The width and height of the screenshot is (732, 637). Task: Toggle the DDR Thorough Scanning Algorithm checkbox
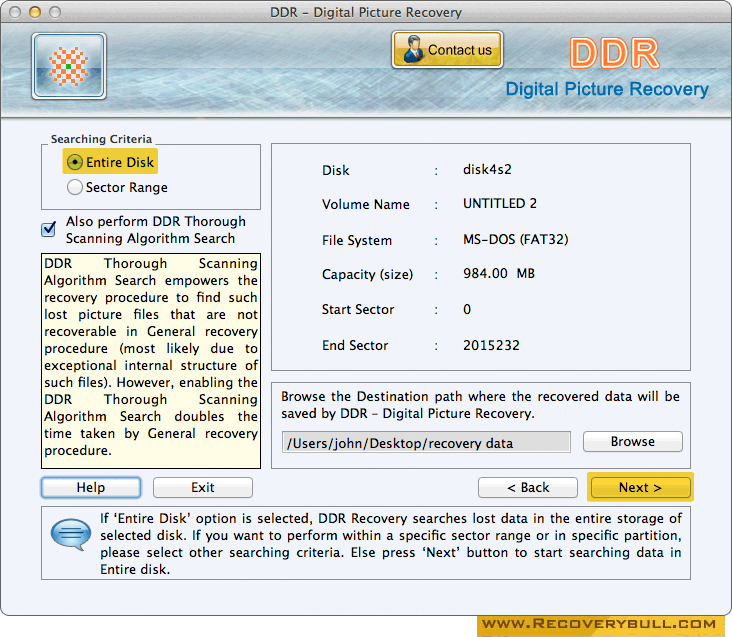tap(49, 229)
